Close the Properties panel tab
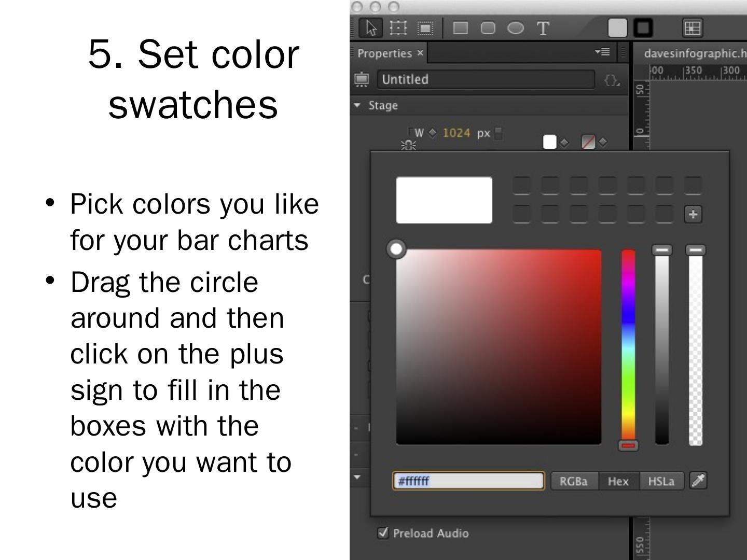The image size is (747, 560). click(420, 53)
